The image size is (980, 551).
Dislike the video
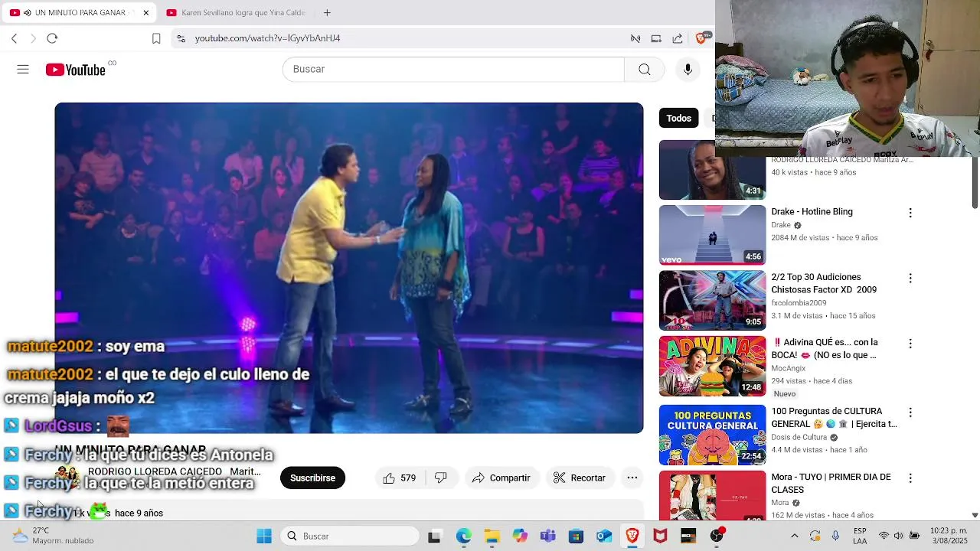441,478
